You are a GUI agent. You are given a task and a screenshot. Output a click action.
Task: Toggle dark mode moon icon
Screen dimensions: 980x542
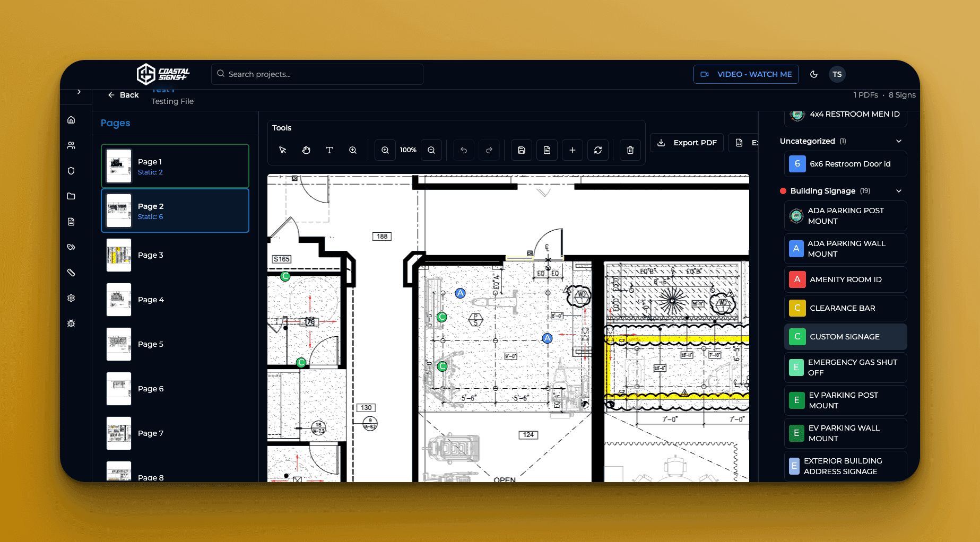pyautogui.click(x=814, y=74)
